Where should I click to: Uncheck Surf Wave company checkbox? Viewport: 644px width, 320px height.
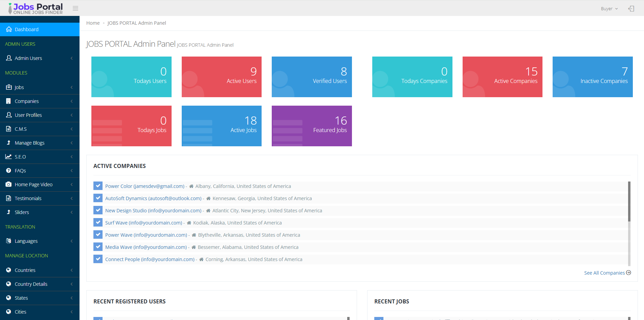[98, 222]
